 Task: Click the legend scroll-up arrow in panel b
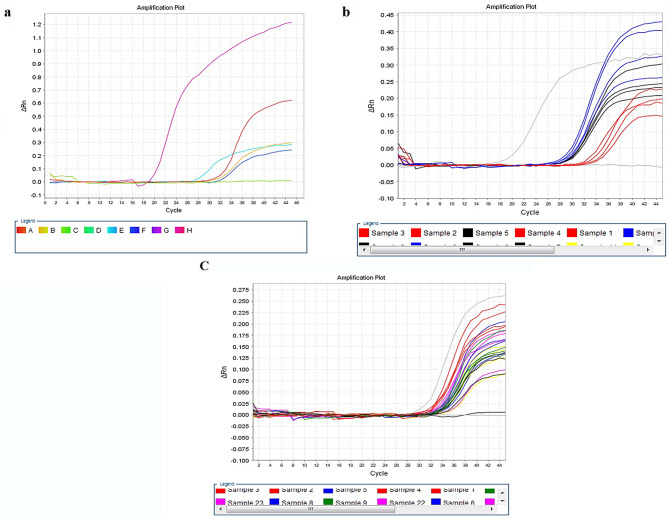tap(659, 233)
